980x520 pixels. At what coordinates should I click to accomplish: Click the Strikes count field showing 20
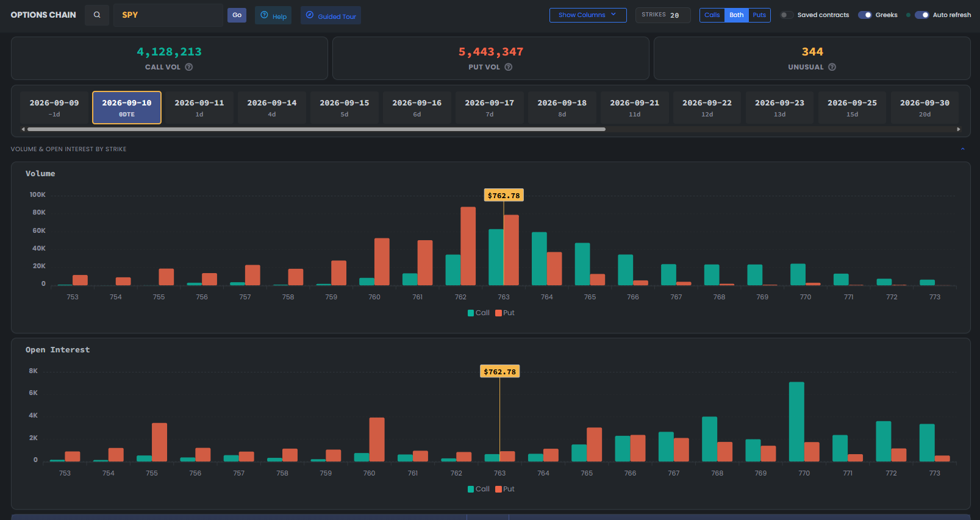pos(663,15)
